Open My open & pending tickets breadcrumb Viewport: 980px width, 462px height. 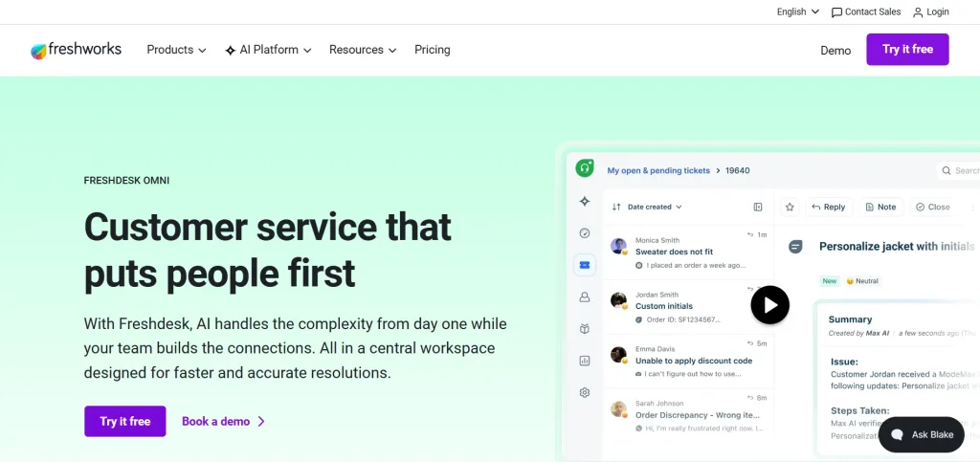click(658, 170)
